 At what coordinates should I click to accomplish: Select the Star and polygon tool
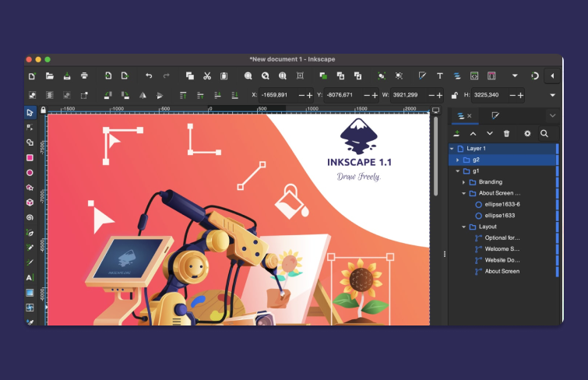(30, 188)
